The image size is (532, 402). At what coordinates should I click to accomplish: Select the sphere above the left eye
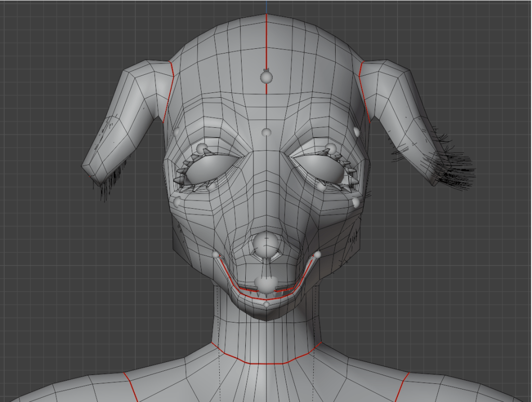click(202, 148)
